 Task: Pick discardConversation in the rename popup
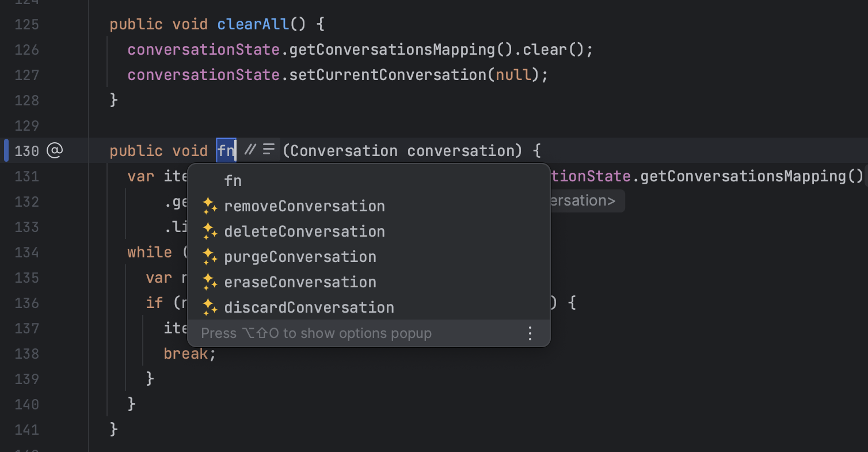(x=369, y=307)
